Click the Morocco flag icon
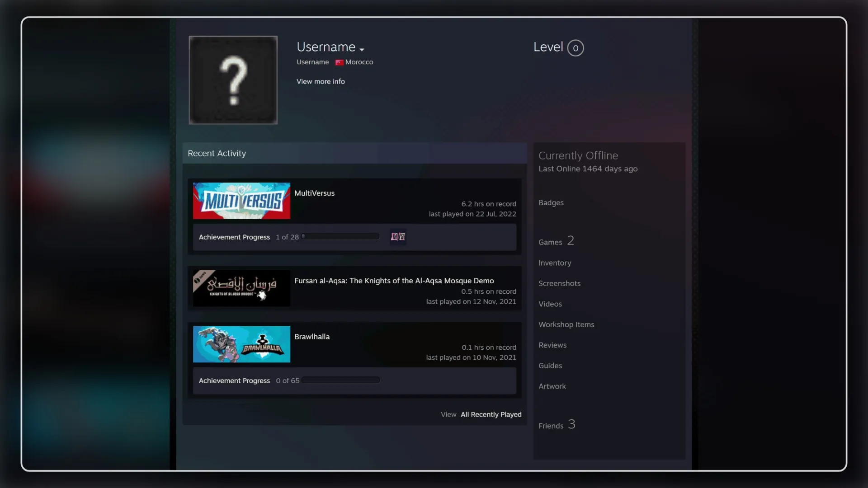The image size is (868, 488). 339,62
